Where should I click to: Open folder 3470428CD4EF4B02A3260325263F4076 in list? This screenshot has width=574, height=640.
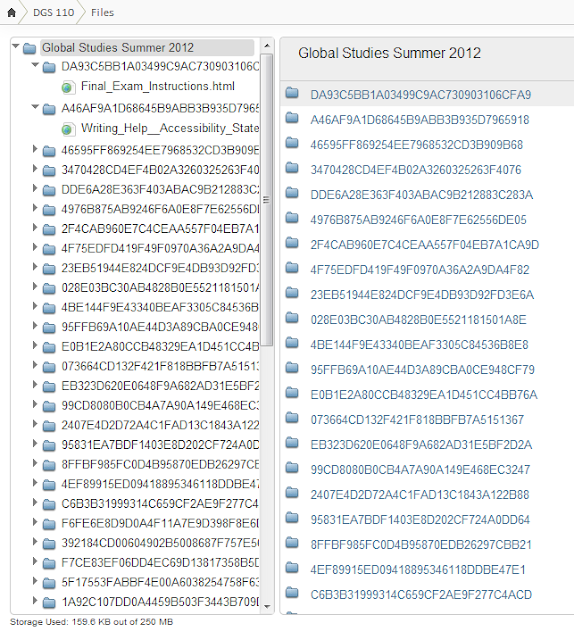click(416, 169)
